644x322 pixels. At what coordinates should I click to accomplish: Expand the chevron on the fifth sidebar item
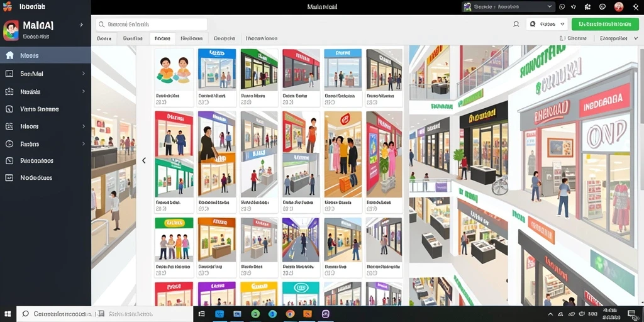pos(84,126)
